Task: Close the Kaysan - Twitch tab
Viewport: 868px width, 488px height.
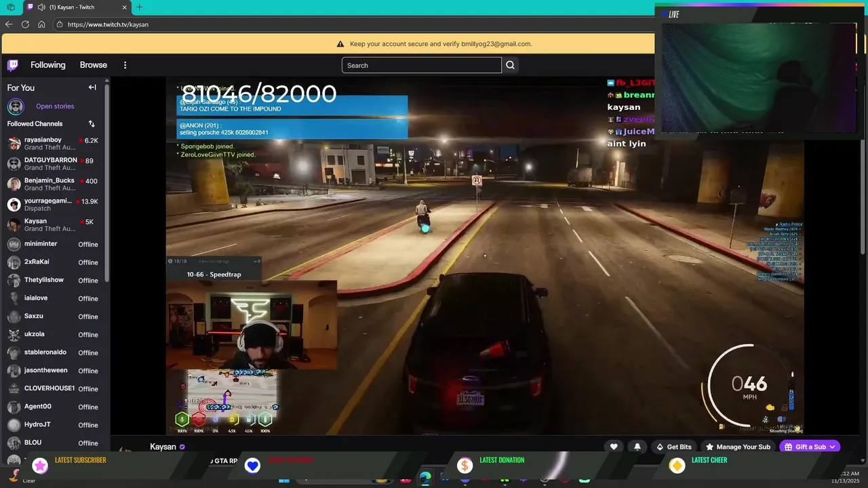Action: coord(124,7)
